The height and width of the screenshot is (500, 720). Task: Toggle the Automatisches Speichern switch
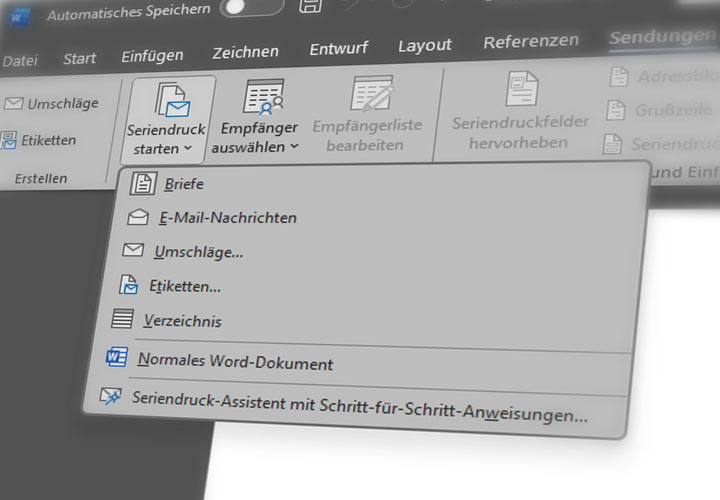[252, 6]
